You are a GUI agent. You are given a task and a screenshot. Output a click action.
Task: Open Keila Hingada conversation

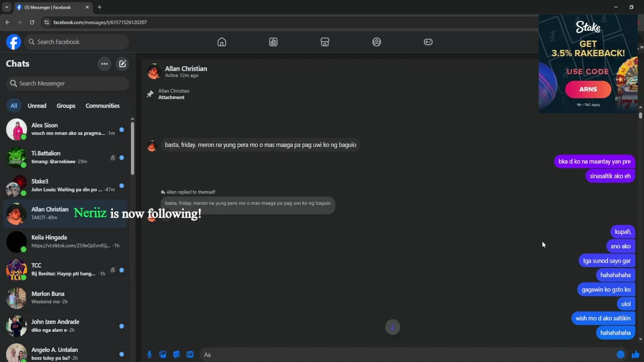pyautogui.click(x=65, y=241)
